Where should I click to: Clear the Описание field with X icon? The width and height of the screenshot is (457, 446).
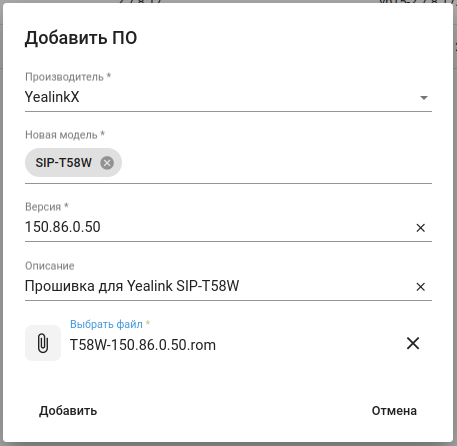click(421, 287)
